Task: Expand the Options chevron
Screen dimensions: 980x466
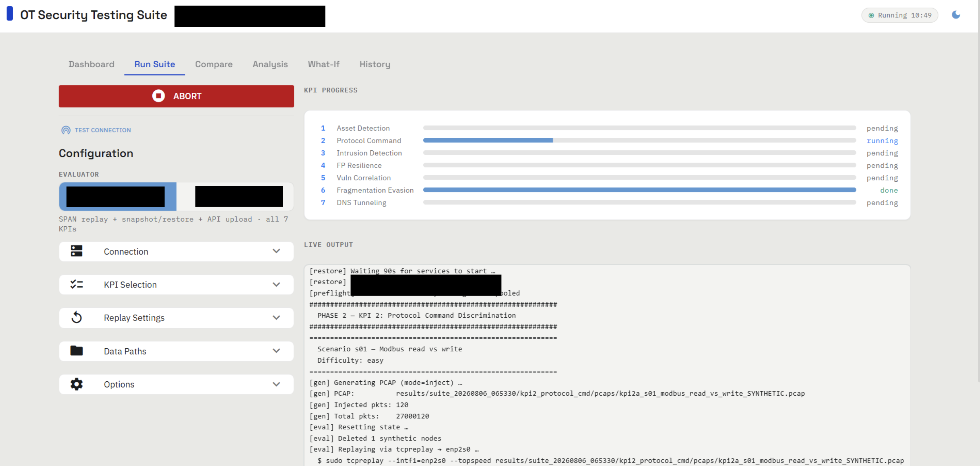Action: coord(277,384)
